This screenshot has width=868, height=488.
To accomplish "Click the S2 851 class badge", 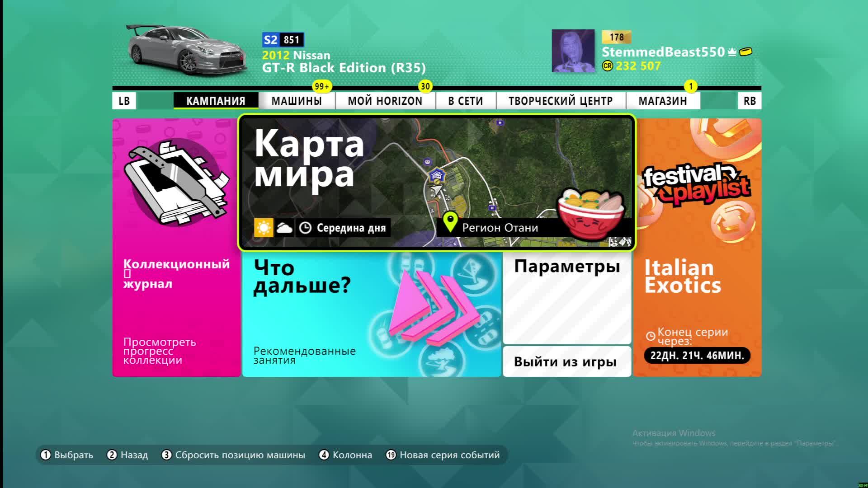I will tap(283, 40).
